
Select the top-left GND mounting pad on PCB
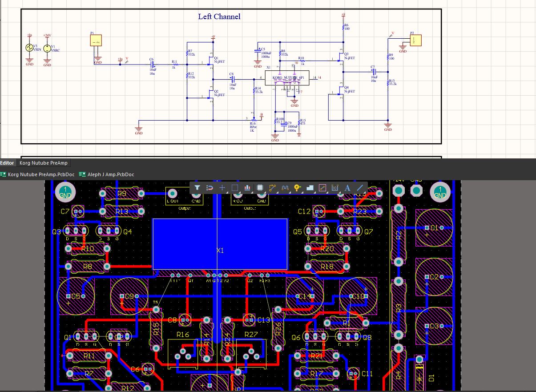(x=65, y=192)
